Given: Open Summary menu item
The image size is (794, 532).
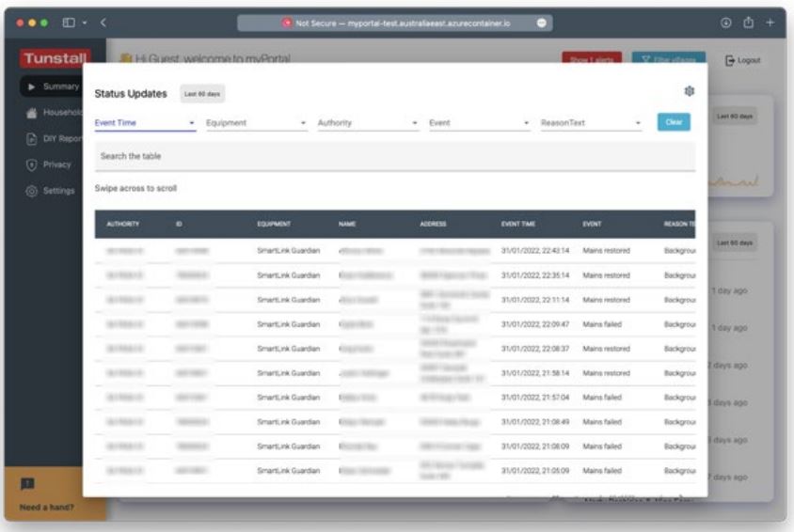Looking at the screenshot, I should coord(51,86).
